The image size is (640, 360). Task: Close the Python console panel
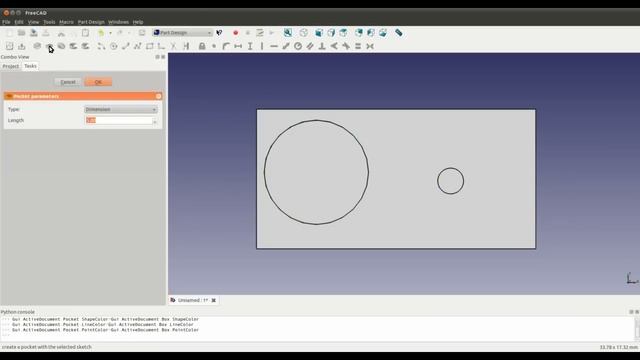tap(637, 312)
